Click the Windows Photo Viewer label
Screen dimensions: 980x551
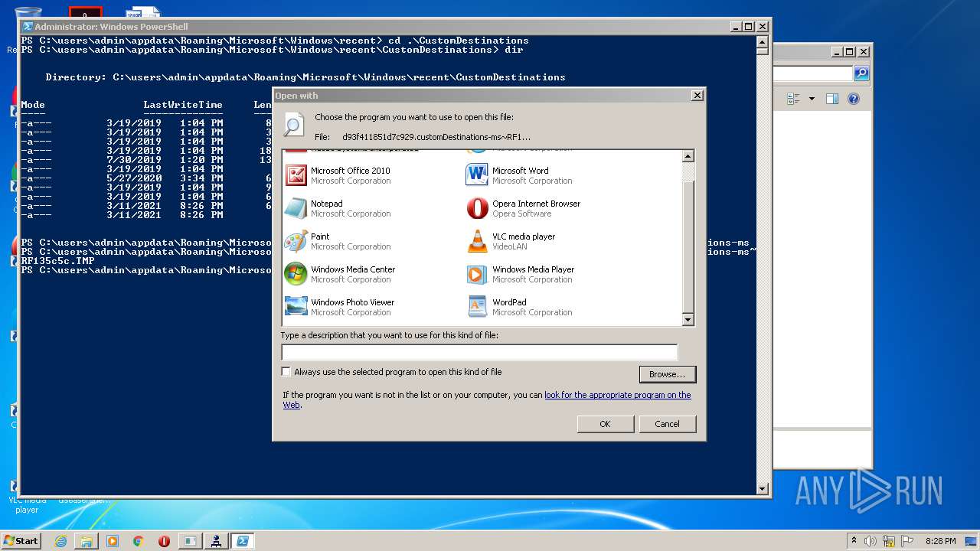[353, 302]
